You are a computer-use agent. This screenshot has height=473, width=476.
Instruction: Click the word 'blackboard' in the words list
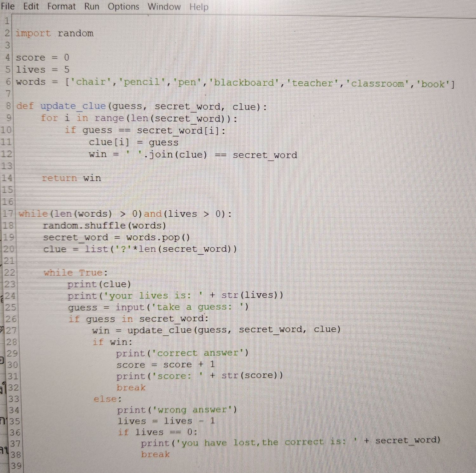click(244, 83)
